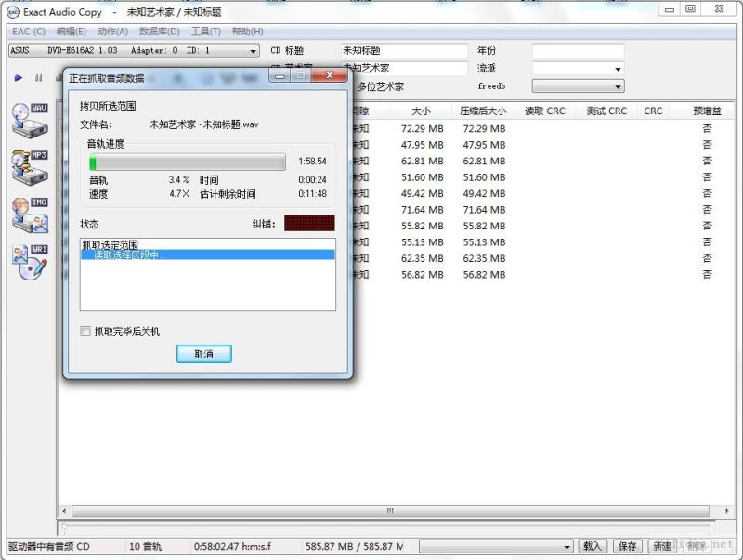Click the highlighted 读取选择区段中 status line

[207, 254]
